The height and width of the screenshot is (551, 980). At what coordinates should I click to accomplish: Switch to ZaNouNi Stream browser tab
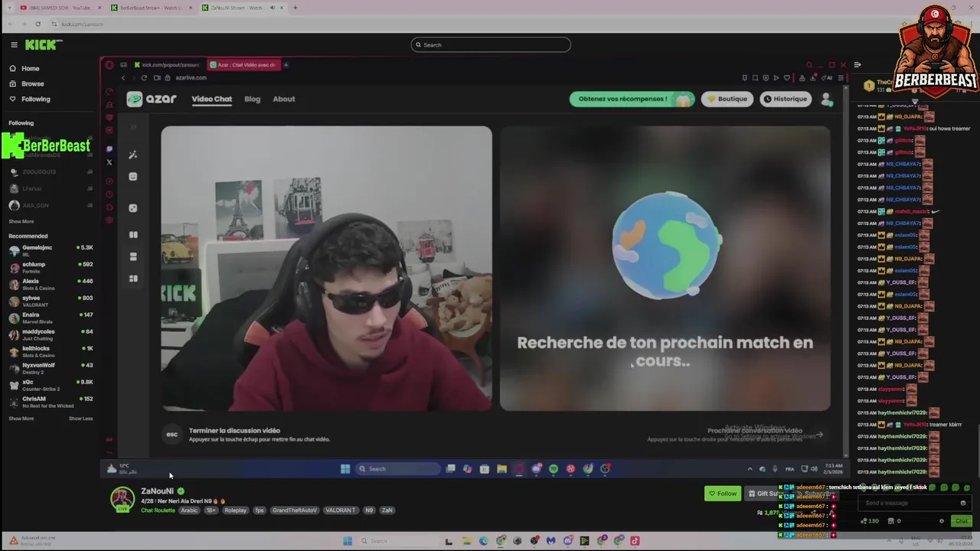click(241, 8)
